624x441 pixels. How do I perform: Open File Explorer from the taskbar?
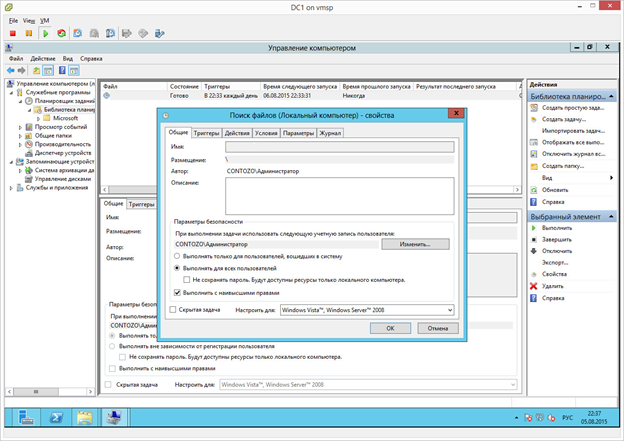pos(84,418)
